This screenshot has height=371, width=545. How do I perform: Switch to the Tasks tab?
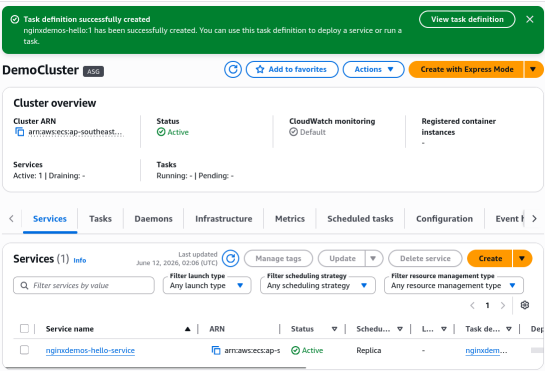(100, 219)
